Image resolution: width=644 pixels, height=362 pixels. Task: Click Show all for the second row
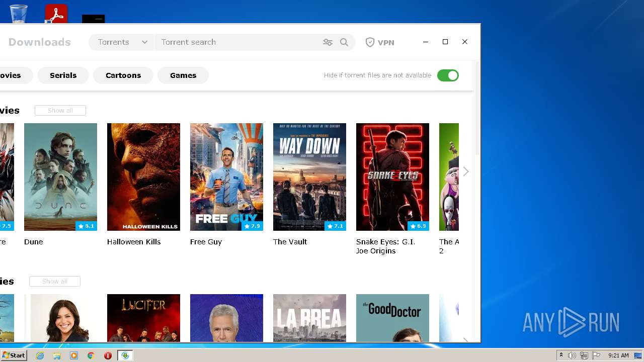[x=55, y=282]
